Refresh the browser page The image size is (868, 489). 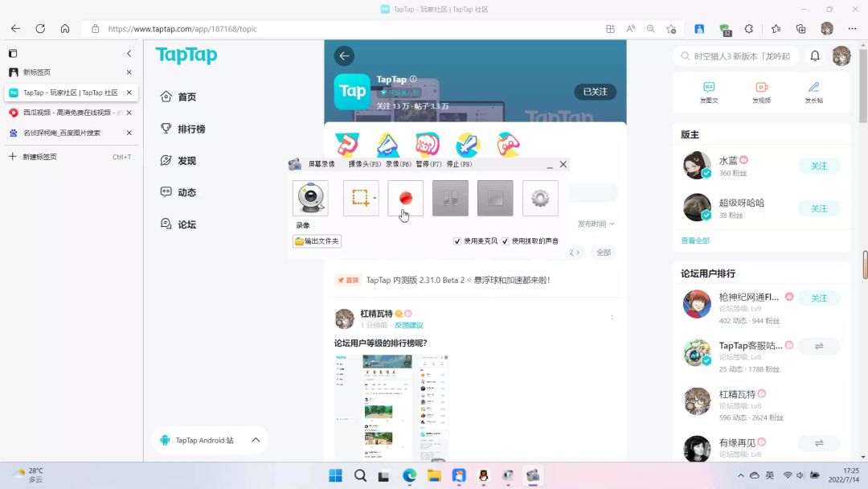click(x=40, y=29)
